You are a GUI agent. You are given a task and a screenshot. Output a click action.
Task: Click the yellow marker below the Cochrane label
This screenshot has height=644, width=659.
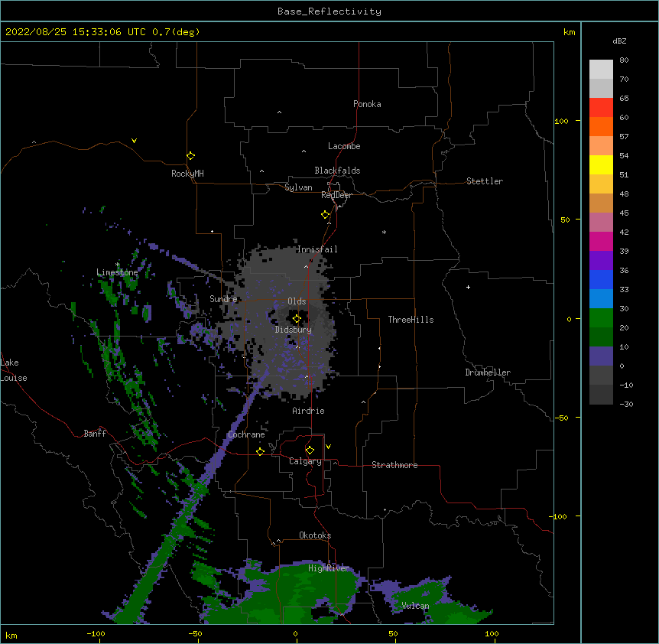(x=260, y=451)
